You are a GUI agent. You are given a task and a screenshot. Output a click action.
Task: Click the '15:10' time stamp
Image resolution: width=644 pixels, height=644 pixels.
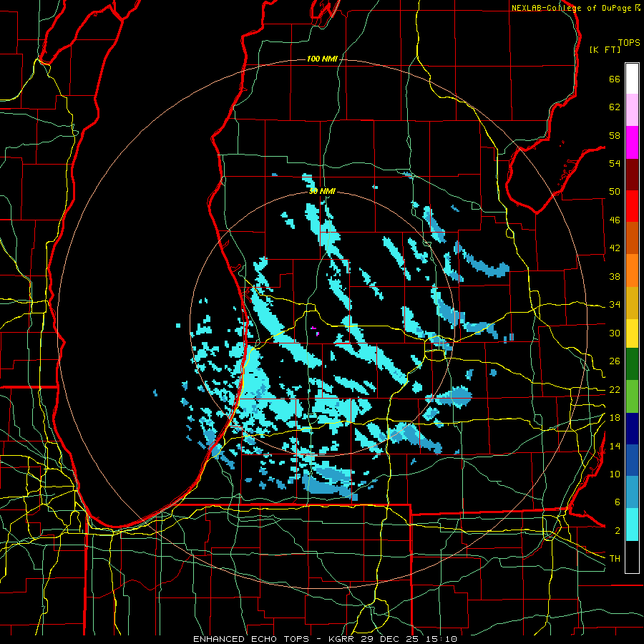point(441,639)
